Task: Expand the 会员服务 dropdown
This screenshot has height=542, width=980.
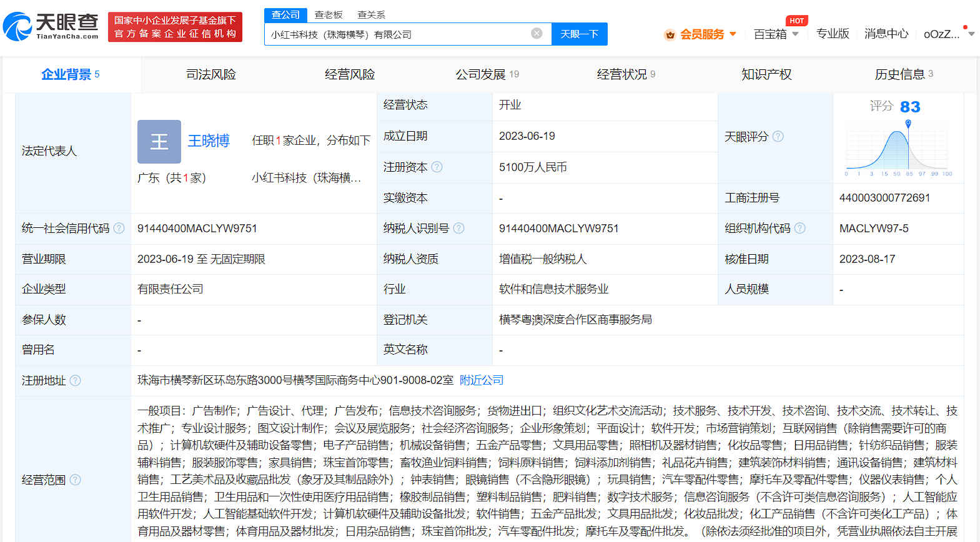Action: coord(701,34)
